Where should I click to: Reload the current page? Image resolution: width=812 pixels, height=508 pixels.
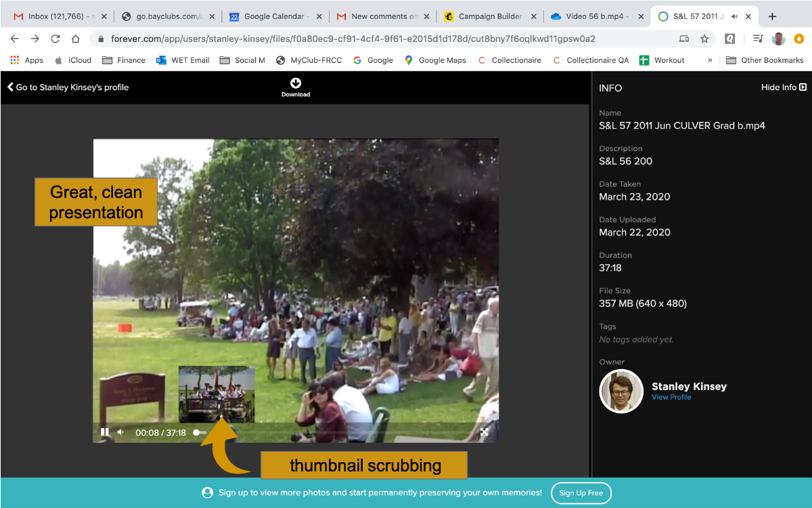[x=55, y=39]
